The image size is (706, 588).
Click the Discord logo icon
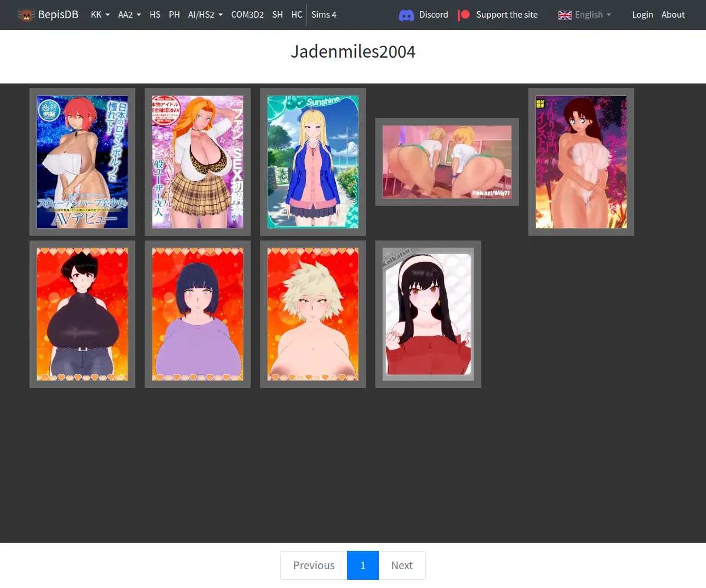407,15
